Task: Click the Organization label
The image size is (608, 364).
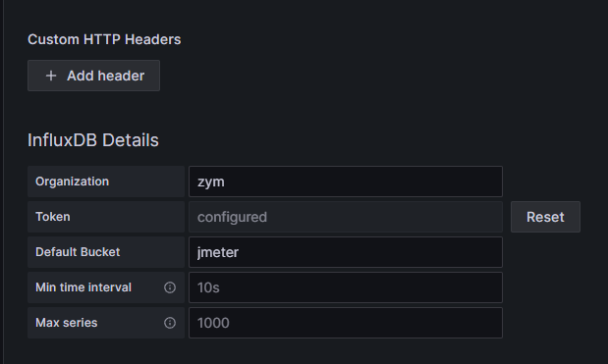Action: click(x=72, y=182)
